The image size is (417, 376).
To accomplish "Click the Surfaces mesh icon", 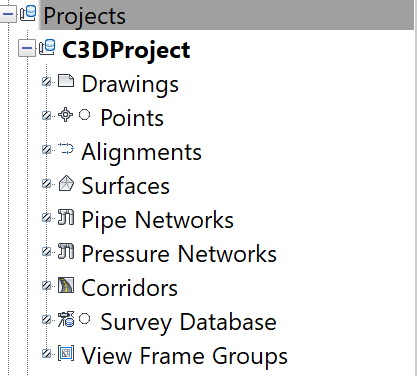I will [x=66, y=183].
